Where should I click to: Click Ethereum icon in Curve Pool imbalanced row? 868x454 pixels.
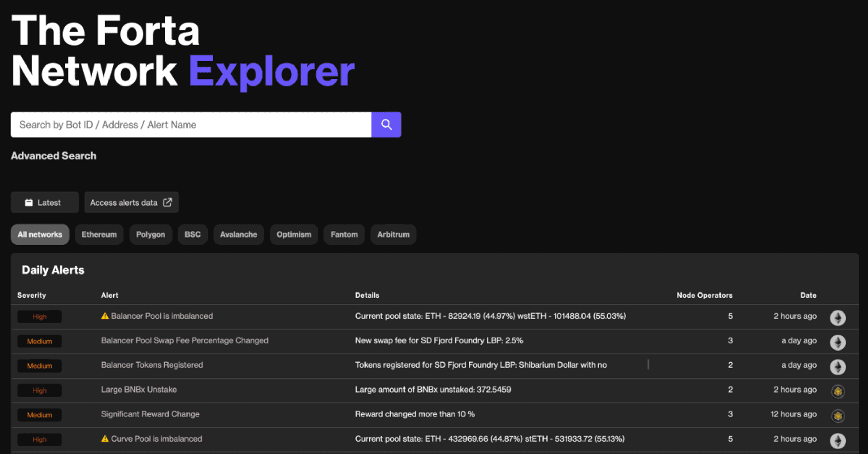pos(837,441)
